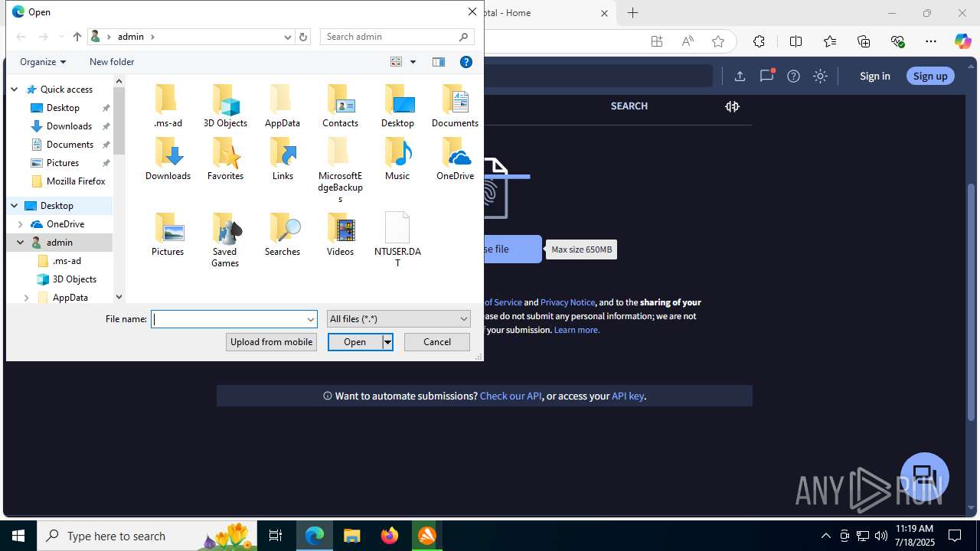Add this page to favorites star

pyautogui.click(x=718, y=41)
